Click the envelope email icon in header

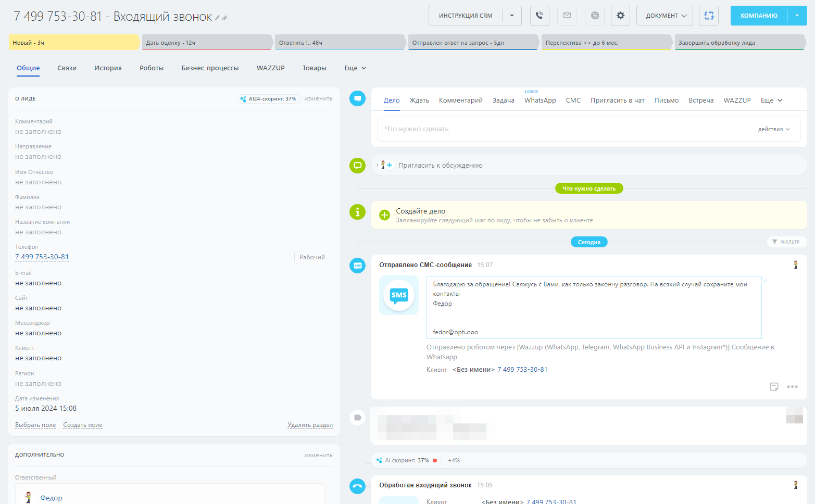tap(567, 16)
